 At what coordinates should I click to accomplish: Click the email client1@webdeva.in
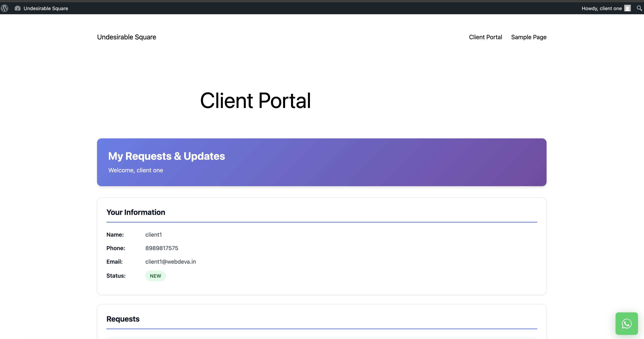[170, 262]
